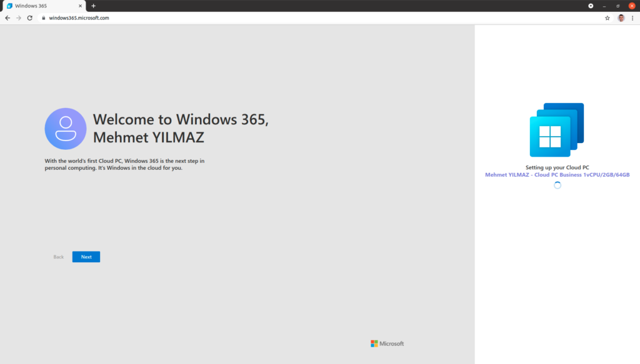Minimize the Chrome window

pos(604,6)
